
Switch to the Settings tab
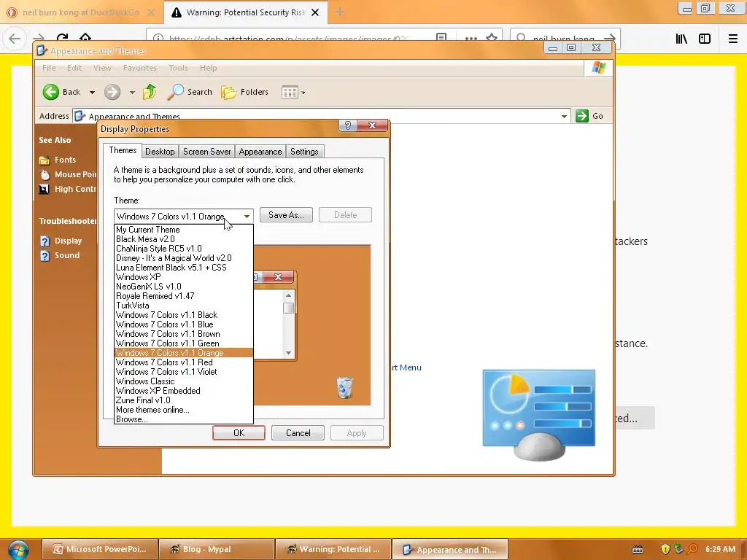click(304, 152)
